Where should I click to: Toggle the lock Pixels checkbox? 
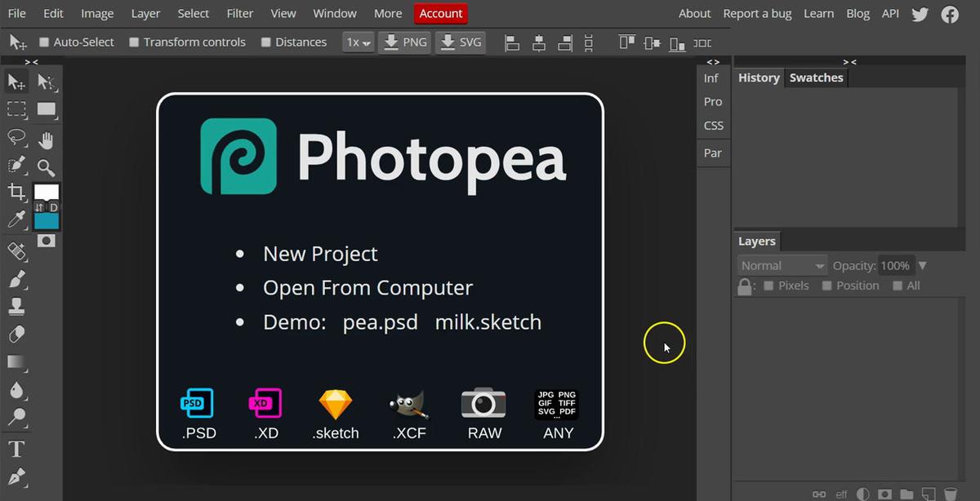768,286
